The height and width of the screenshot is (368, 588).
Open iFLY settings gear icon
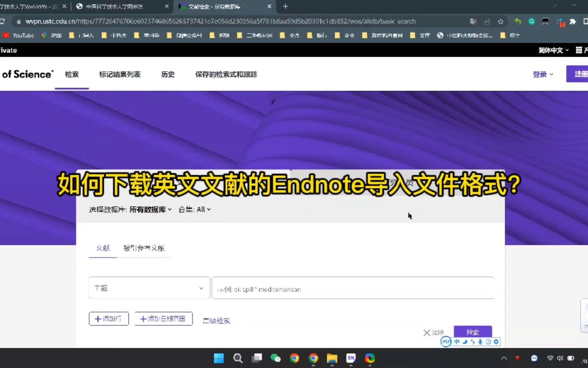(496, 341)
